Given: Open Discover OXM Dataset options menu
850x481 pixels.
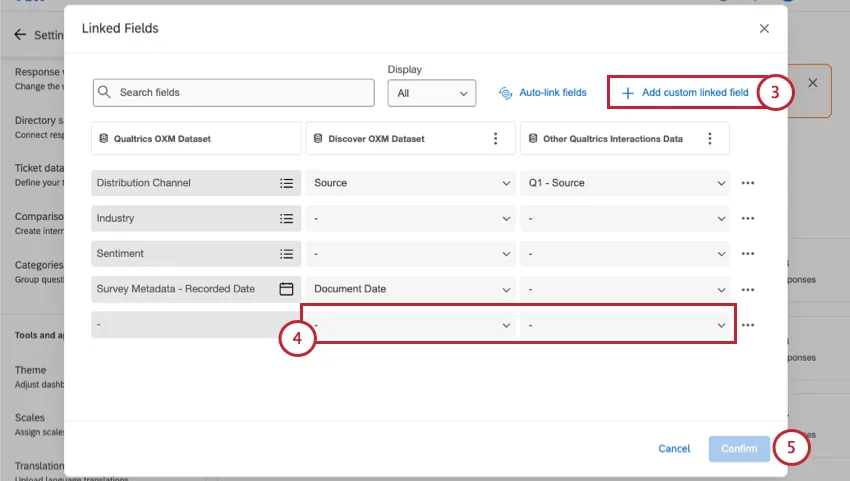Looking at the screenshot, I should click(x=495, y=139).
